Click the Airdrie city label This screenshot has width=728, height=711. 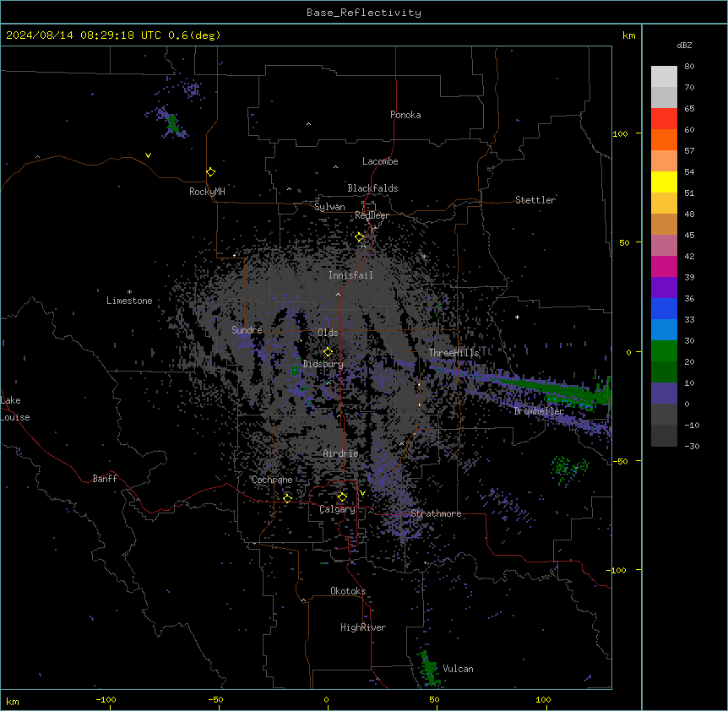coord(341,453)
